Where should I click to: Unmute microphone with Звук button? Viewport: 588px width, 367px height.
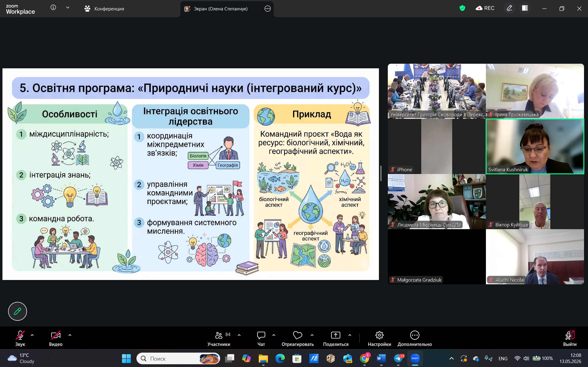(20, 338)
